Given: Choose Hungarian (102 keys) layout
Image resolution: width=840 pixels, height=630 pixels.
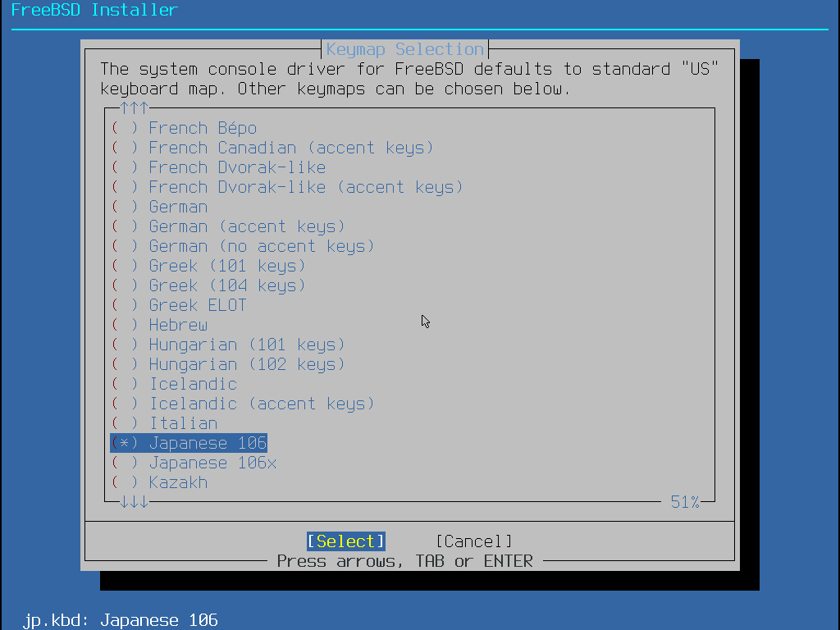Looking at the screenshot, I should click(x=228, y=364).
